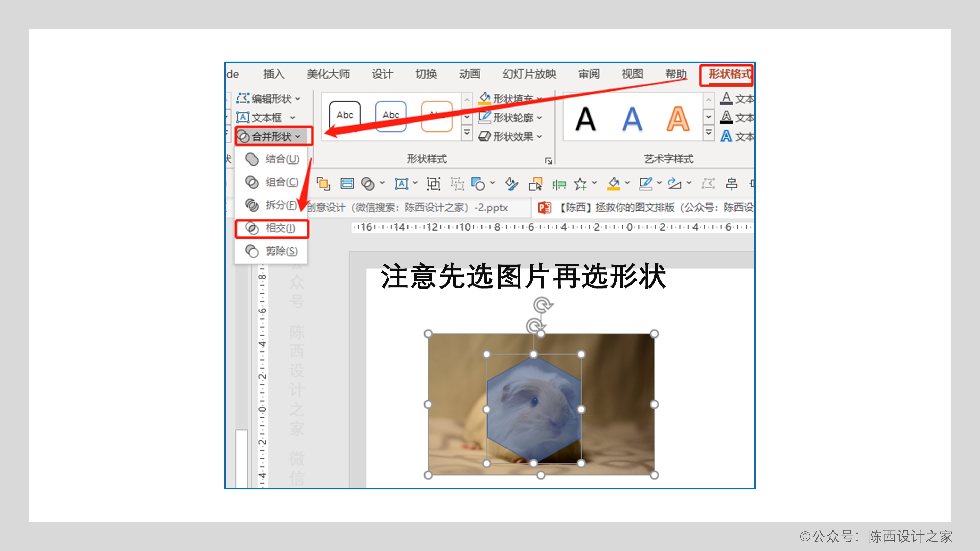Click the 注意先选图片再选形状 title text

(524, 276)
